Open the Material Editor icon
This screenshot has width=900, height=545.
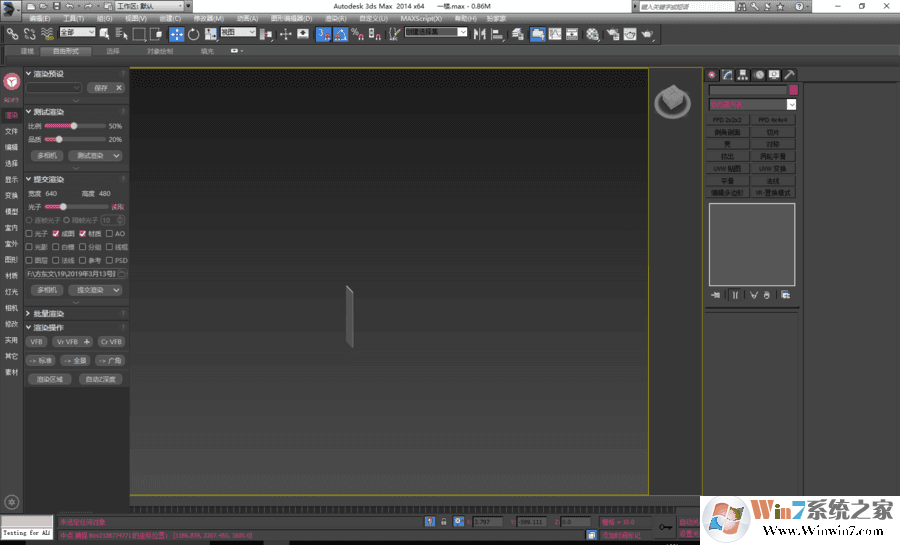click(x=593, y=34)
